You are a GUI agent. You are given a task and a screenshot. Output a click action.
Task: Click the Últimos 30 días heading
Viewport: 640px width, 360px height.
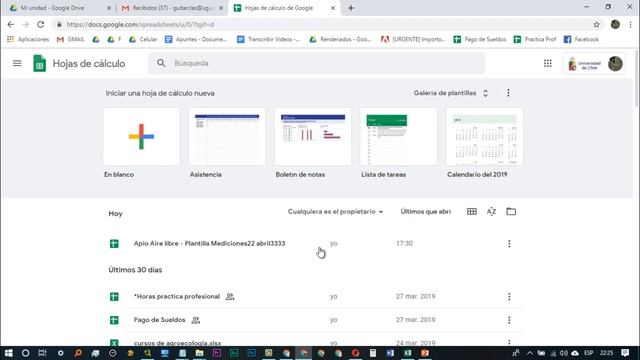(x=135, y=270)
